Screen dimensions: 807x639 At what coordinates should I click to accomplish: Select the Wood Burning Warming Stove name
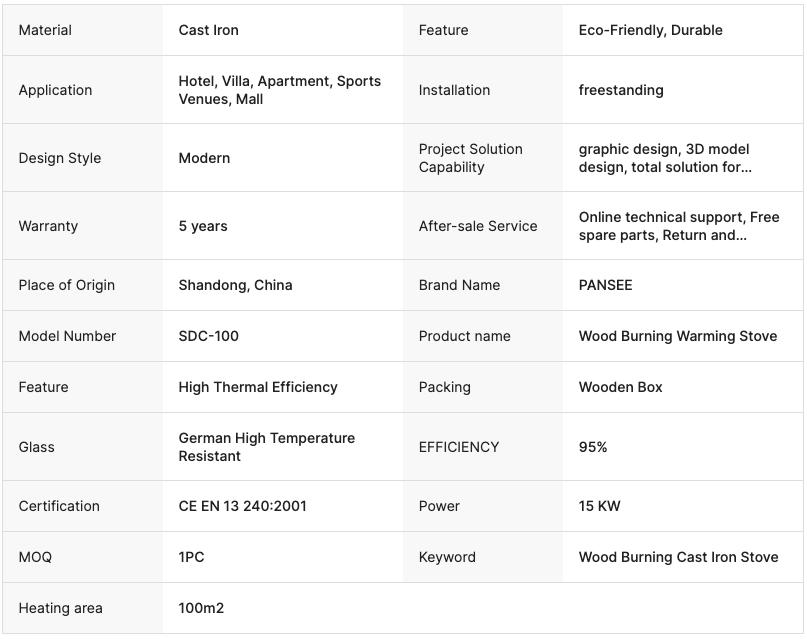(x=677, y=336)
